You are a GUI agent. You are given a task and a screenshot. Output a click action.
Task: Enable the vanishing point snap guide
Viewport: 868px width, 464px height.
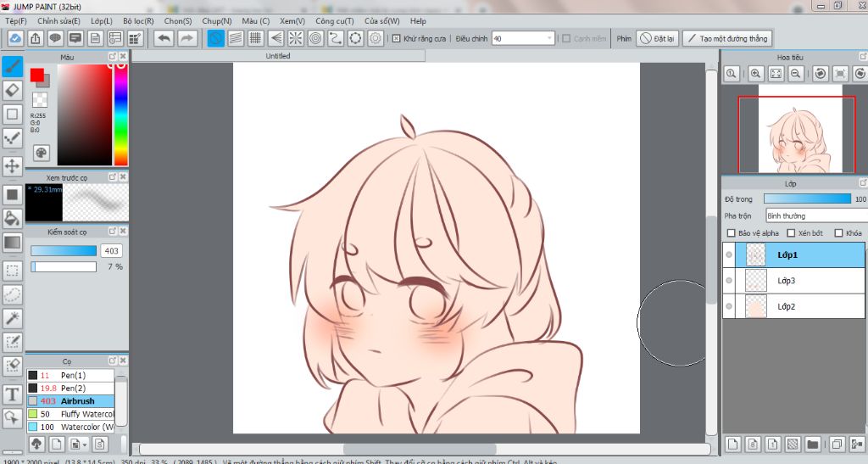(275, 38)
